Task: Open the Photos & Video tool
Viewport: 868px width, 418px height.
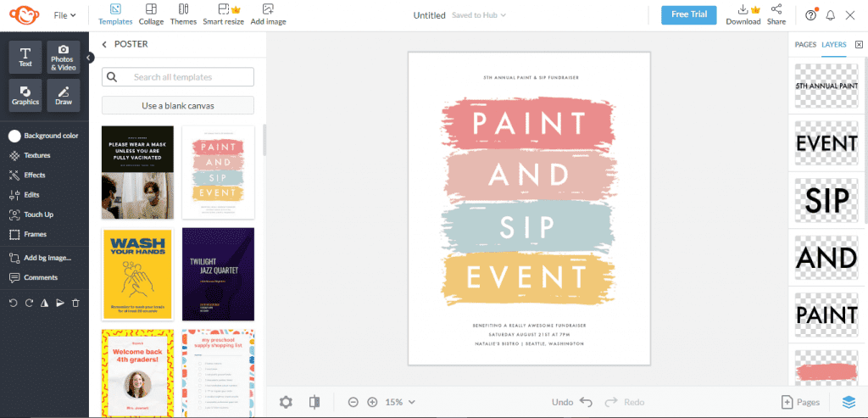Action: (63, 57)
